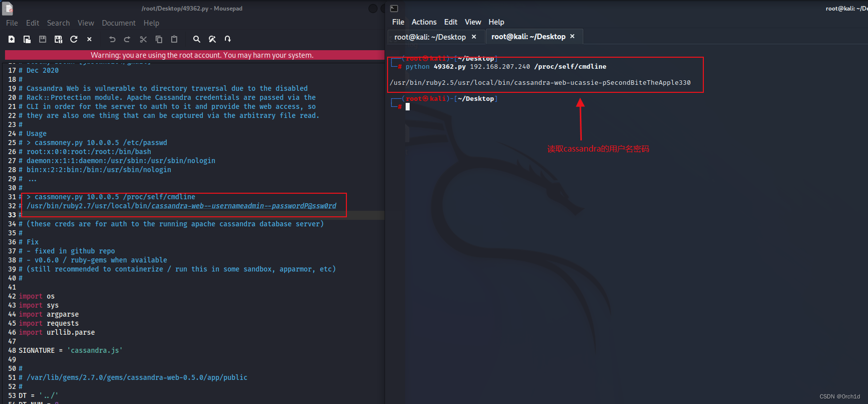
Task: Switch to the first root@kali terminal tab
Action: tap(430, 37)
